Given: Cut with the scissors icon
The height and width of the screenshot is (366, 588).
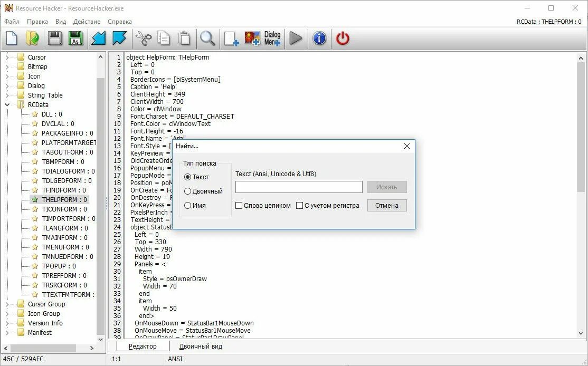Looking at the screenshot, I should [x=143, y=38].
